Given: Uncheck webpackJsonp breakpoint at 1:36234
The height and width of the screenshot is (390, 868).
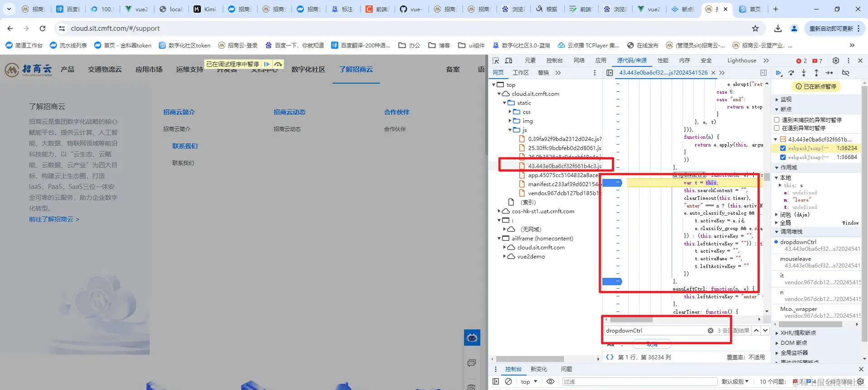Looking at the screenshot, I should (x=783, y=148).
